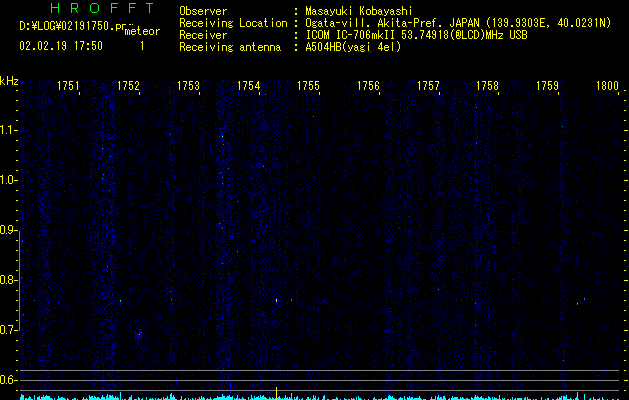Click the date stamp 02.02.19 17:50

point(61,46)
